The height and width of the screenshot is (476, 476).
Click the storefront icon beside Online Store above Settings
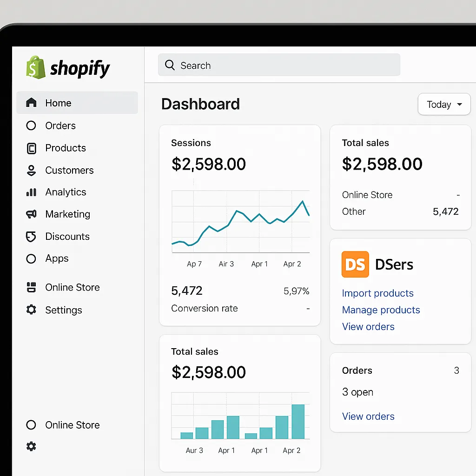31,287
